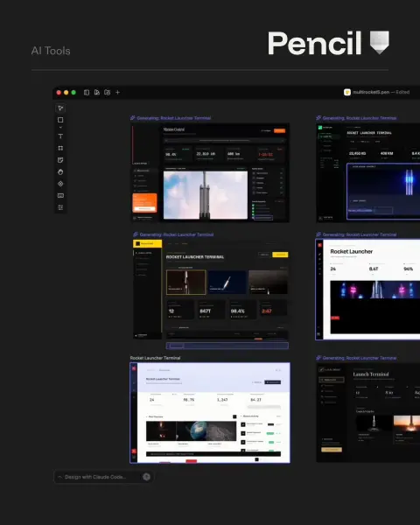The image size is (420, 525).
Task: Select the Mission Control dashboard frame
Action: pos(210,172)
